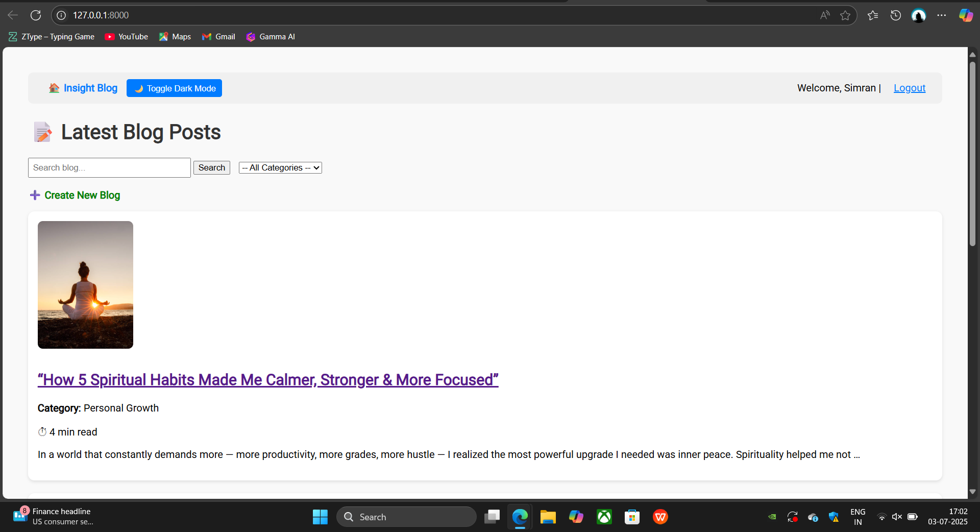This screenshot has height=532, width=980.
Task: Toggle Dark Mode on the blog
Action: [174, 88]
